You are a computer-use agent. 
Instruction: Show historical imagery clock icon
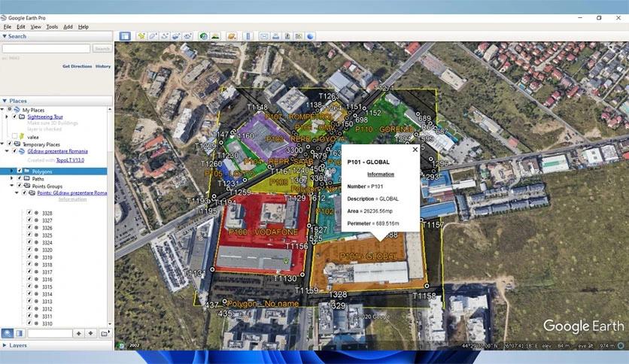(x=204, y=36)
